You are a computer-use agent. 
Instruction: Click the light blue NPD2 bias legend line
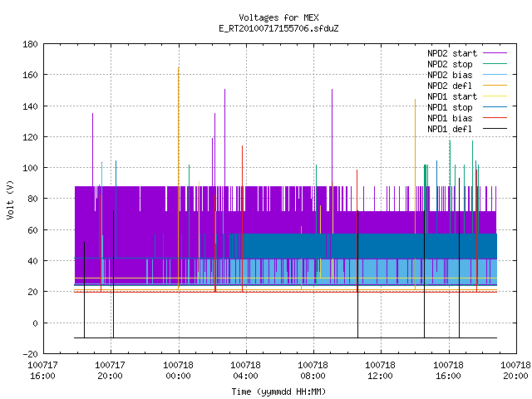(495, 75)
